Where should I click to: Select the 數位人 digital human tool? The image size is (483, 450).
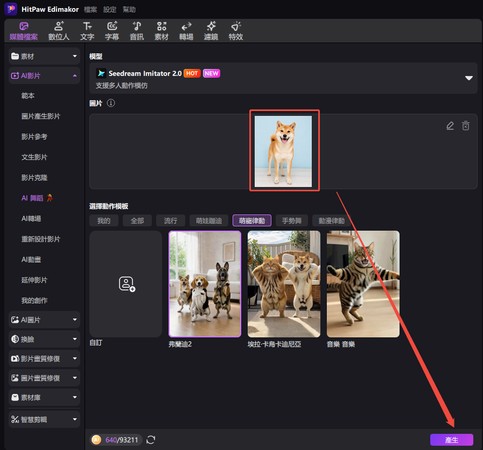pyautogui.click(x=59, y=31)
